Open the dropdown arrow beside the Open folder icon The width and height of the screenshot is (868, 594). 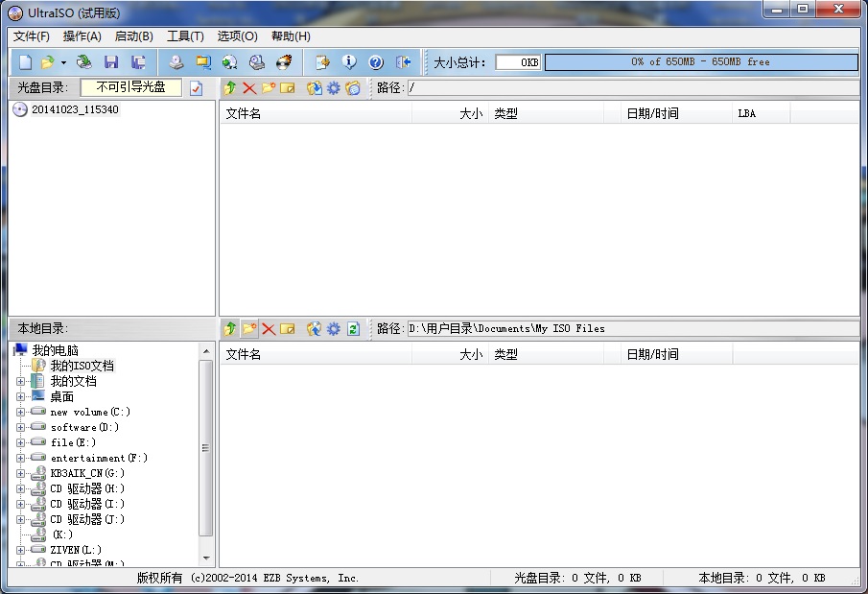[63, 62]
